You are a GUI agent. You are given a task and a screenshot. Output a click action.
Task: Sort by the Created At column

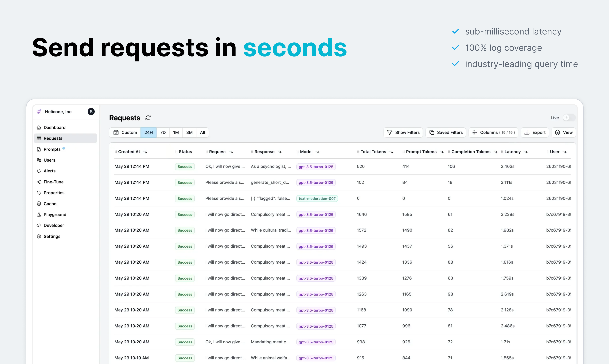tap(145, 152)
